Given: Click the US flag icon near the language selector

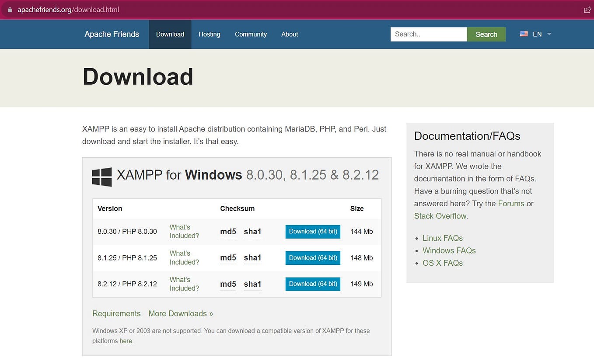Looking at the screenshot, I should 524,34.
